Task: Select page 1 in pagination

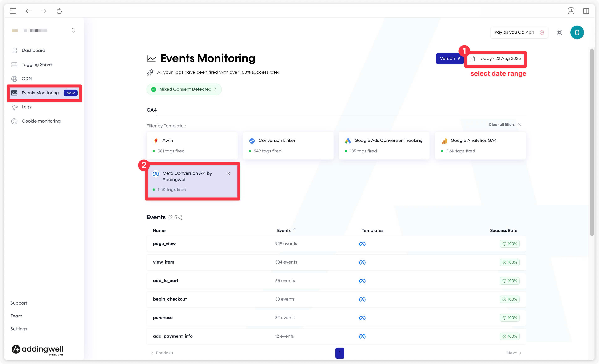Action: click(340, 353)
